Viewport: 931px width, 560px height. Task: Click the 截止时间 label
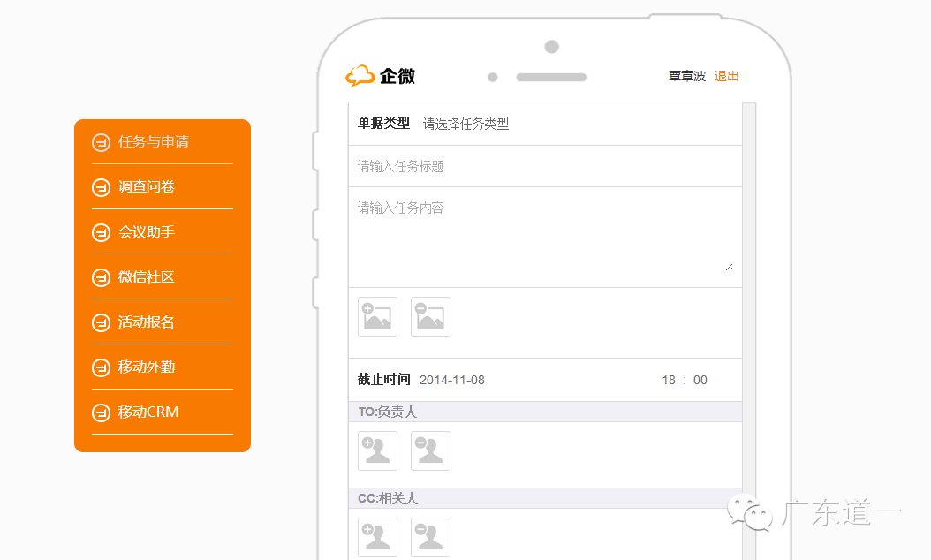(383, 380)
